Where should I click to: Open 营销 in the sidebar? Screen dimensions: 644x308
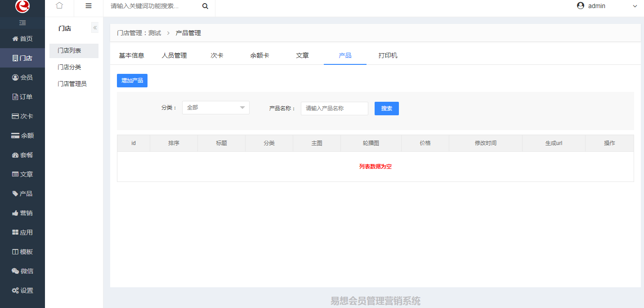pyautogui.click(x=22, y=213)
